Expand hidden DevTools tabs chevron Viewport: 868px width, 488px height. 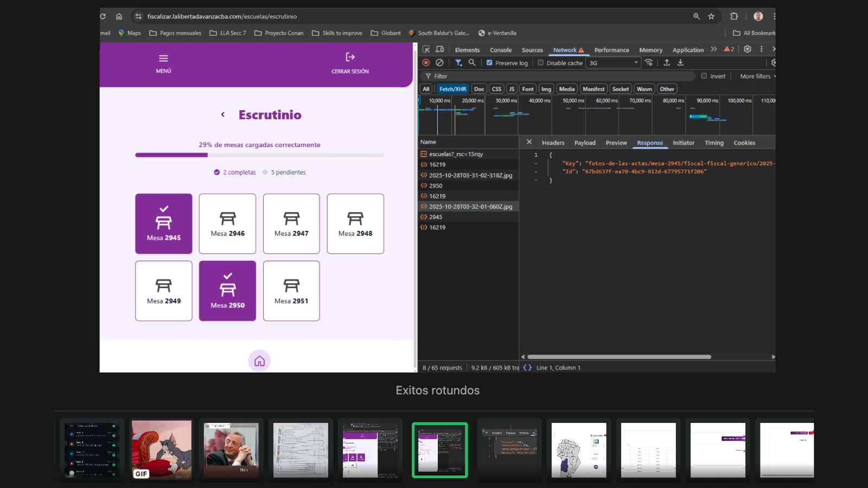pos(713,49)
